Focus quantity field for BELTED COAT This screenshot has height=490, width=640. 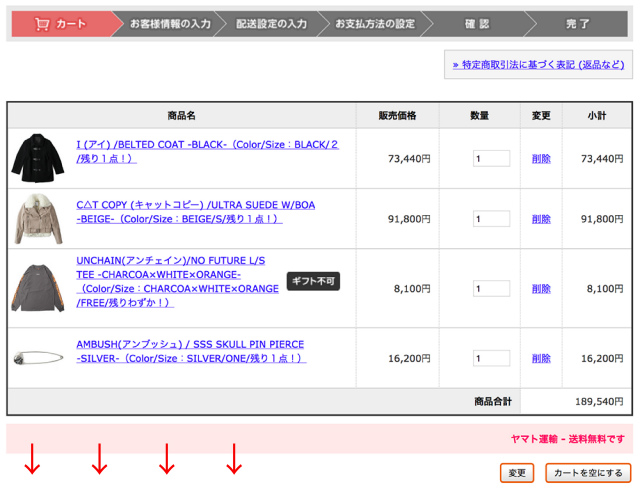point(491,158)
